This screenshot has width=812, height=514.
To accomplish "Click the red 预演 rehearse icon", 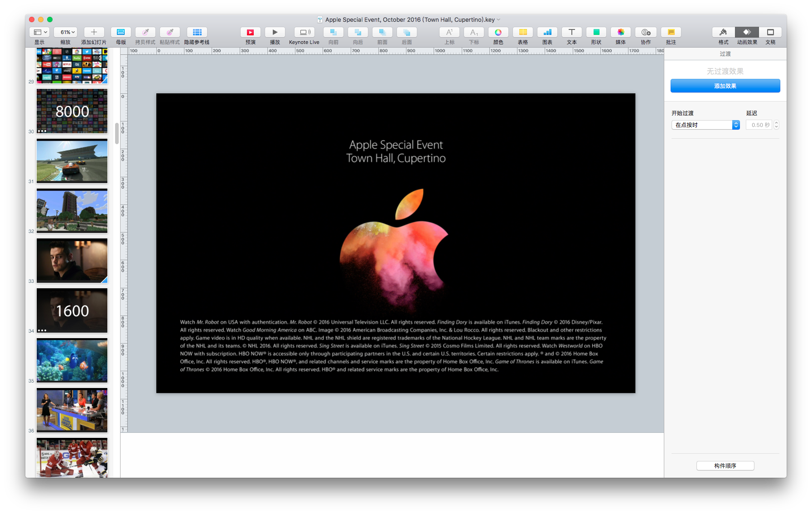I will tap(251, 32).
